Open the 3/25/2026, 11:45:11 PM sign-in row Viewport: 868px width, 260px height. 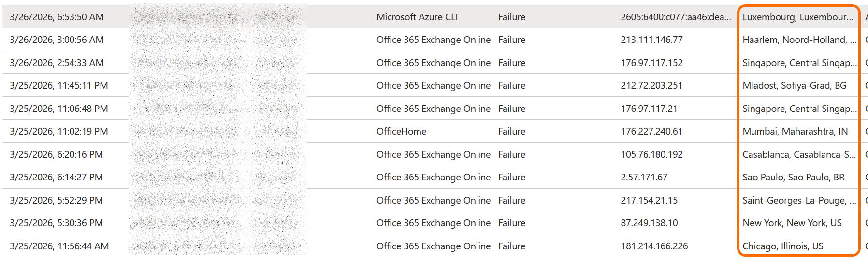(58, 85)
